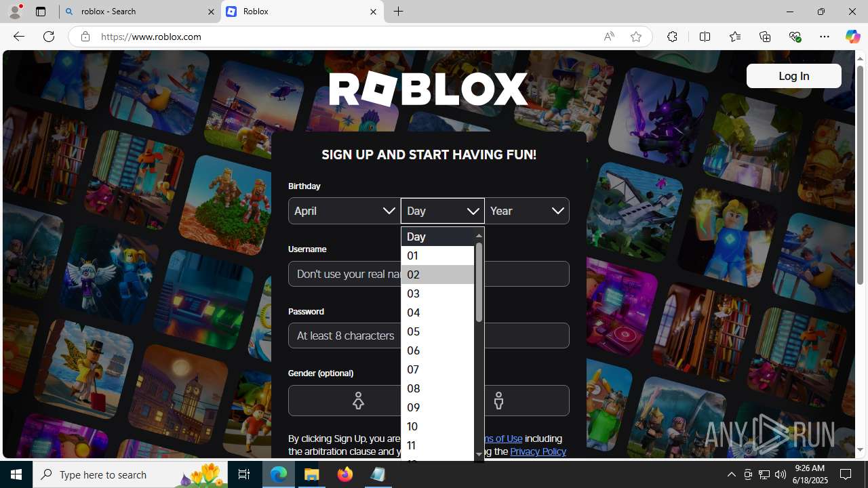The height and width of the screenshot is (488, 868).
Task: Close the roblox - Search tab
Action: click(x=211, y=12)
